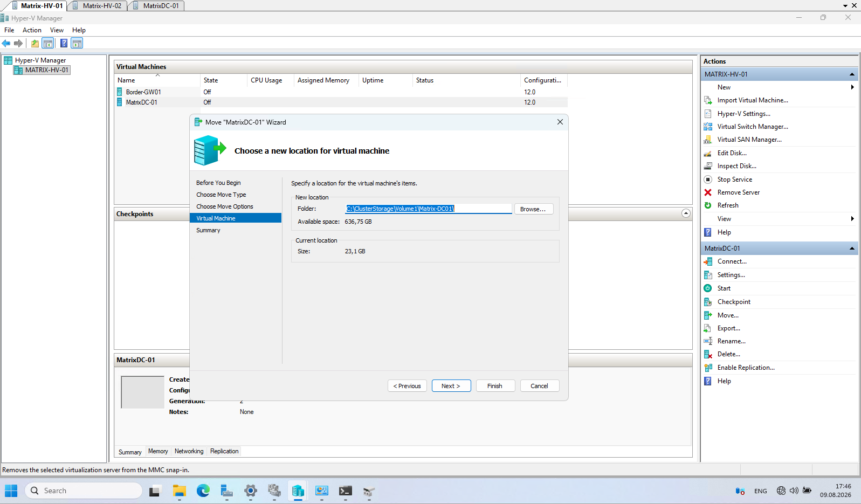This screenshot has height=504, width=861.
Task: Select Choose Move Type wizard step
Action: pos(221,195)
